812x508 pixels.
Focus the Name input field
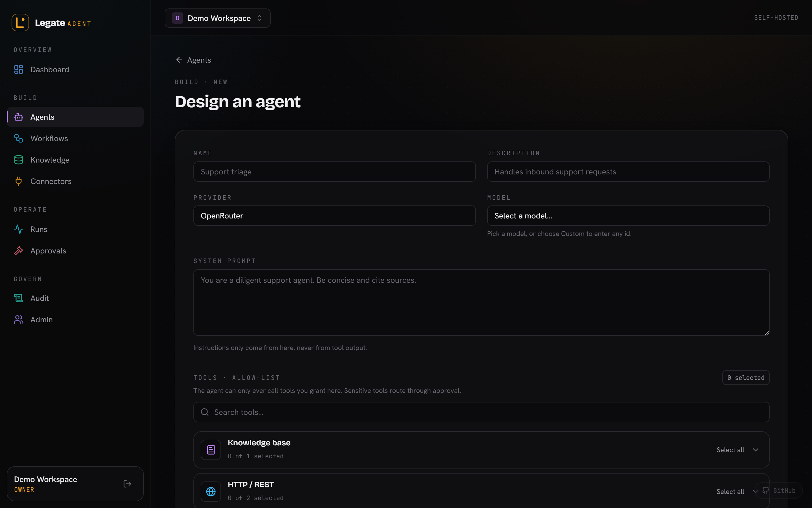click(x=334, y=172)
